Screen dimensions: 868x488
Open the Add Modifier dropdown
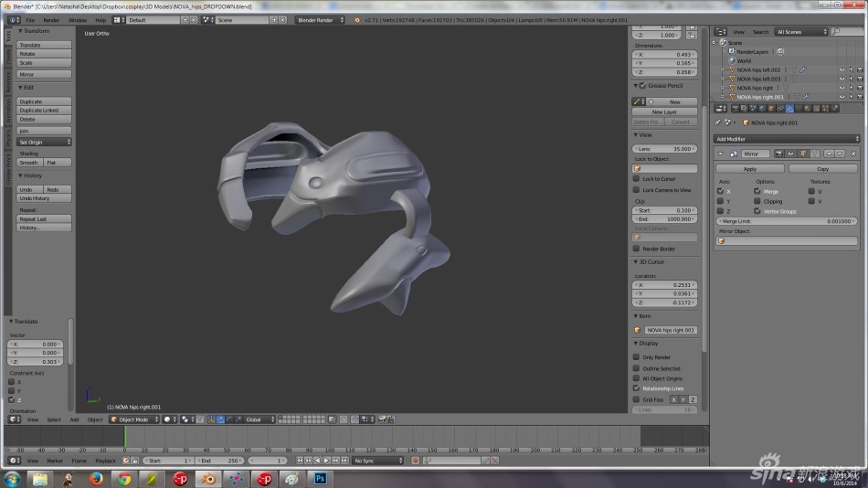coord(786,138)
